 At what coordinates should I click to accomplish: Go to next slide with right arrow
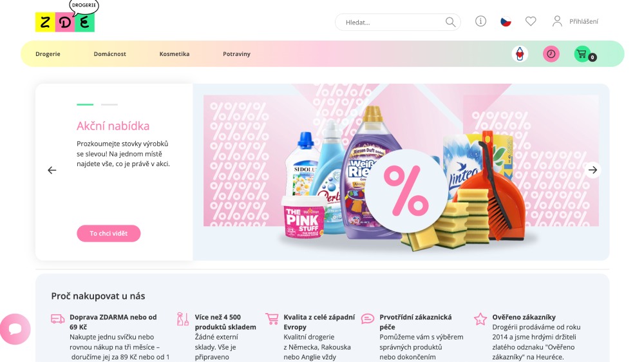point(592,169)
